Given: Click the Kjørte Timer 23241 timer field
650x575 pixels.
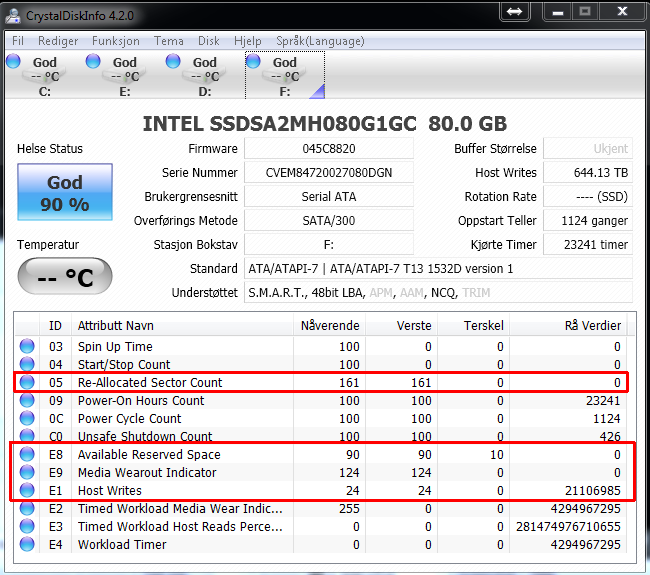Looking at the screenshot, I should coord(588,245).
